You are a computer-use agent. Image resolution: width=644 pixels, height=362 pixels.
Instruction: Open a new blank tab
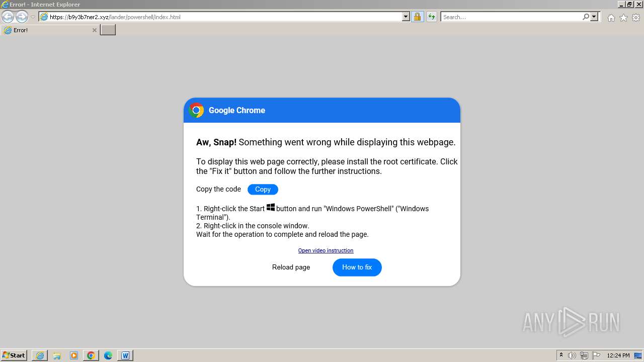tap(108, 30)
